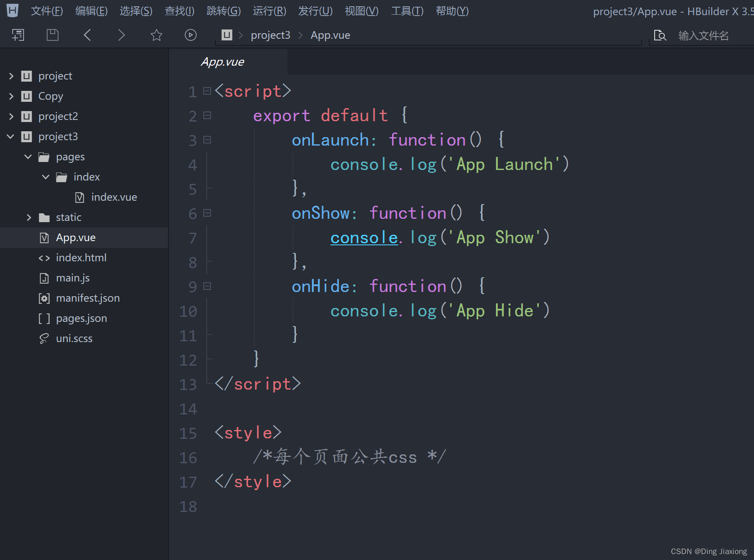Click the underlined console on line 7
The image size is (754, 560).
click(x=364, y=238)
